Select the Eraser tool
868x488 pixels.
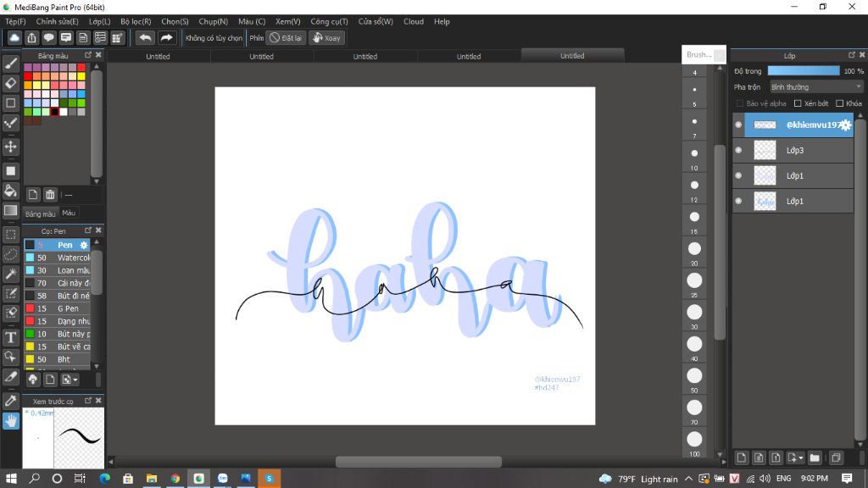(10, 83)
